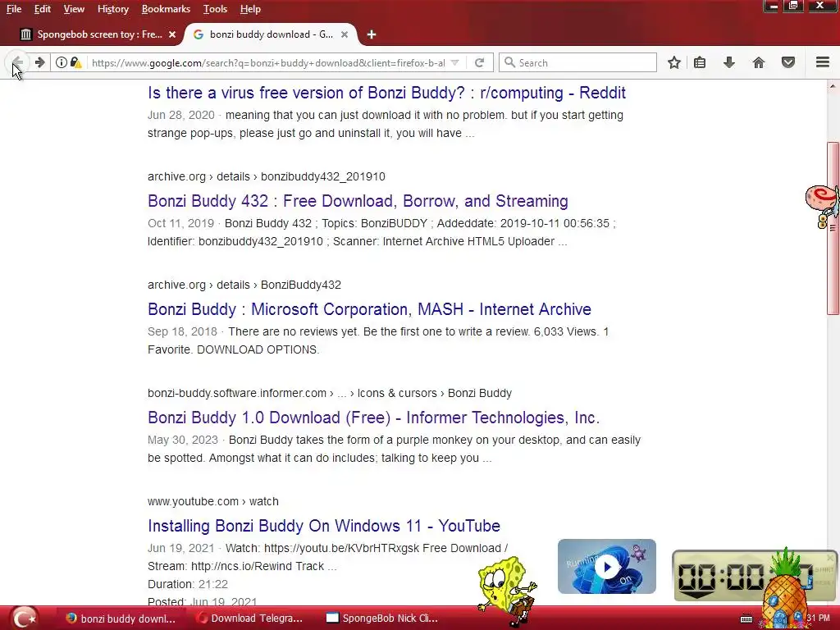
Task: Click the SpongeBob character screen toy
Action: pos(507,591)
